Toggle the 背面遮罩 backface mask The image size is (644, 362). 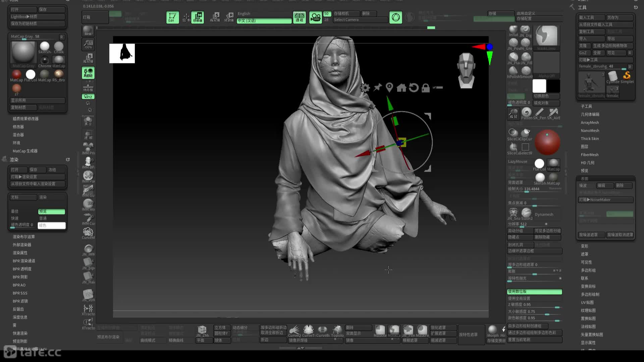(516, 183)
